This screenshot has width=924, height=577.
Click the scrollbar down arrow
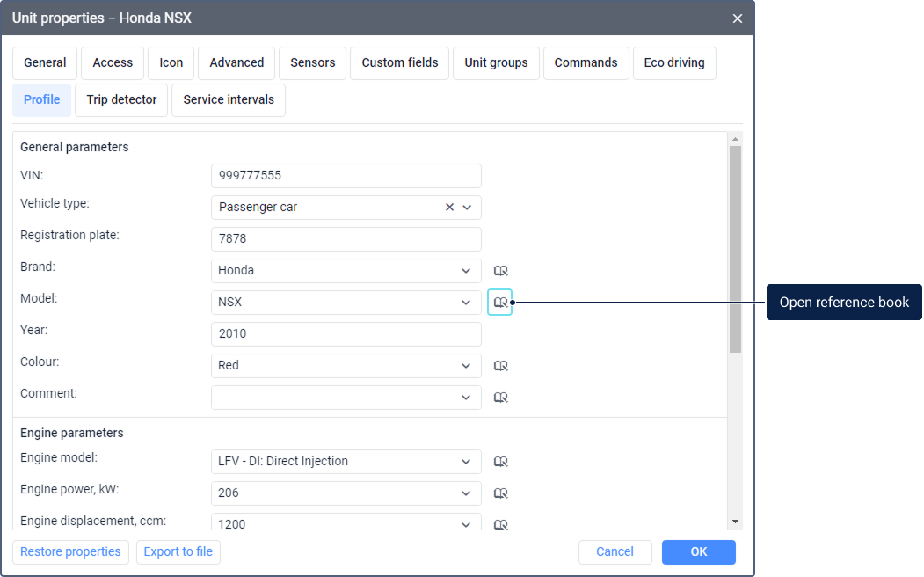click(735, 522)
